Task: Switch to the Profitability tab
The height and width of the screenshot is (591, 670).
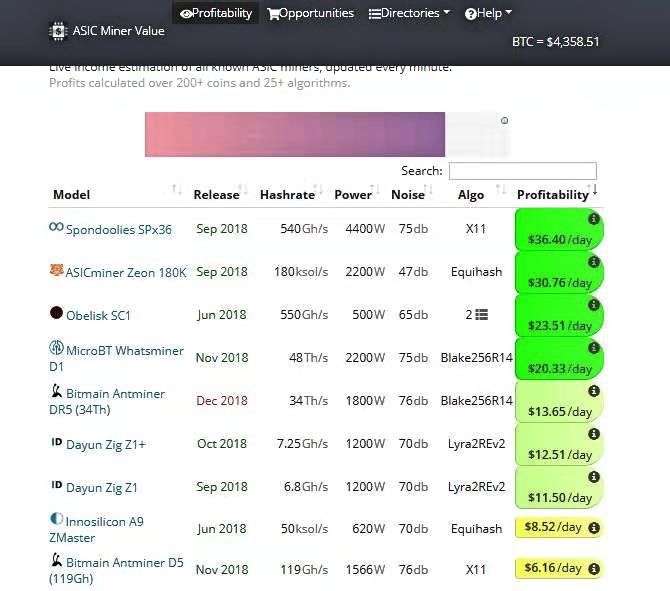Action: click(216, 14)
